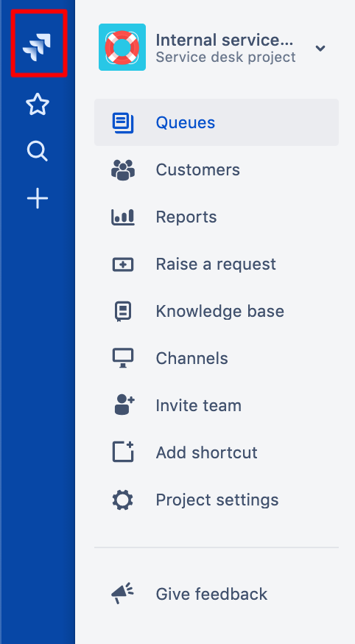Click the Add shortcut icon
Viewport: 355px width, 644px height.
click(123, 452)
